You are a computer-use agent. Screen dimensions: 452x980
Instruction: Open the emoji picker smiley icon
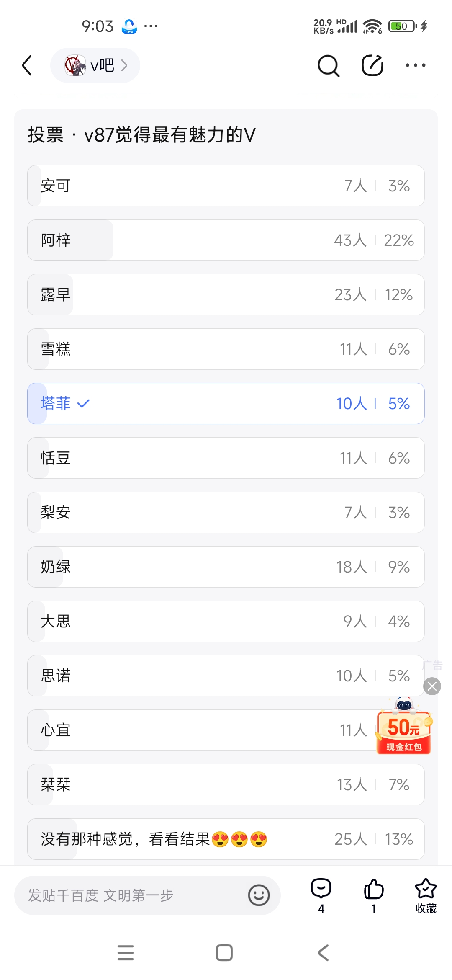(259, 895)
